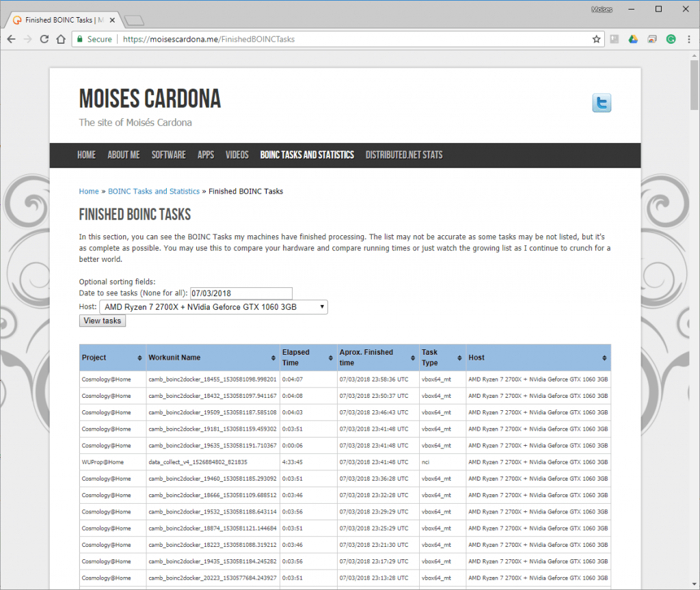The height and width of the screenshot is (590, 700).
Task: Click the browser forward arrow
Action: 27,39
